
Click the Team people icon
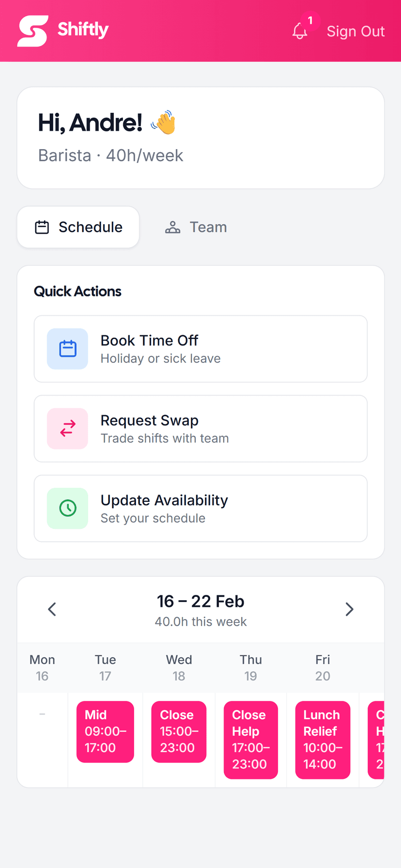click(x=172, y=227)
